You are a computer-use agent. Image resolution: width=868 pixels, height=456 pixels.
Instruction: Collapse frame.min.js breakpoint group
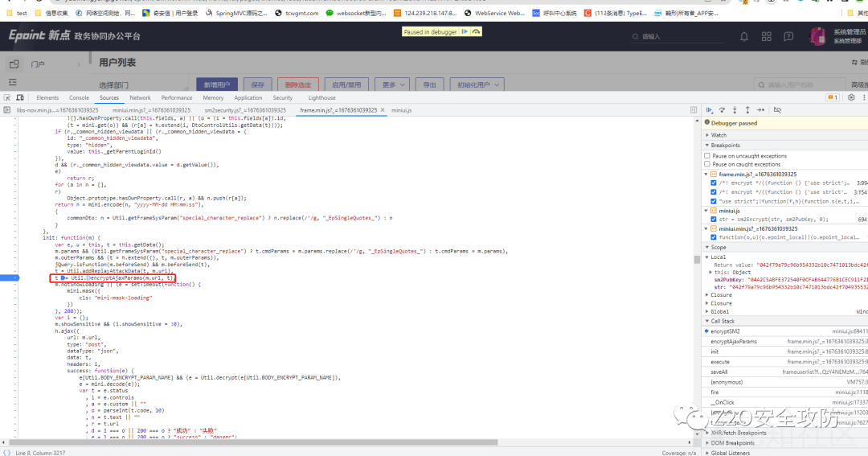click(x=706, y=174)
